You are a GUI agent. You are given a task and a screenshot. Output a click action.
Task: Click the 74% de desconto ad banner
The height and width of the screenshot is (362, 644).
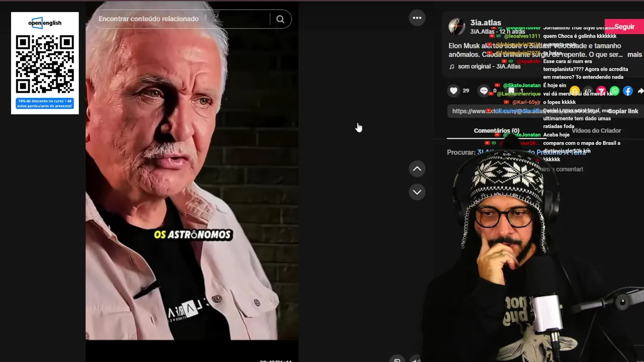tap(45, 104)
